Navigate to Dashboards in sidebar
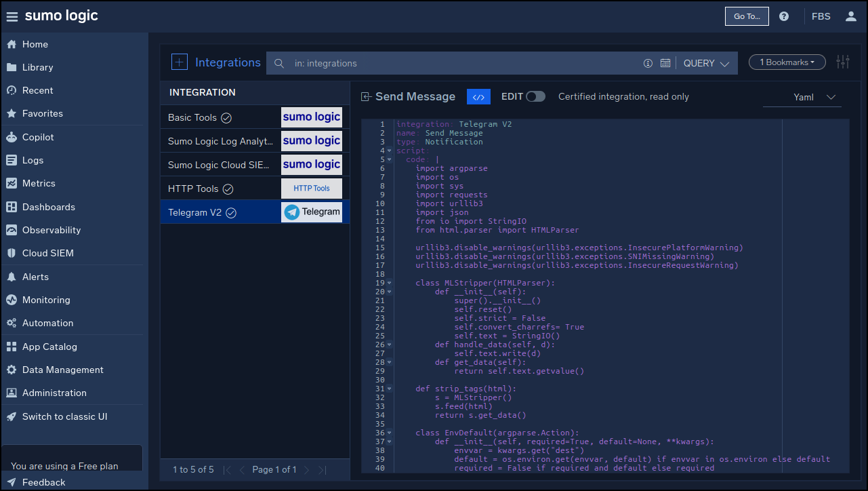 click(x=48, y=207)
